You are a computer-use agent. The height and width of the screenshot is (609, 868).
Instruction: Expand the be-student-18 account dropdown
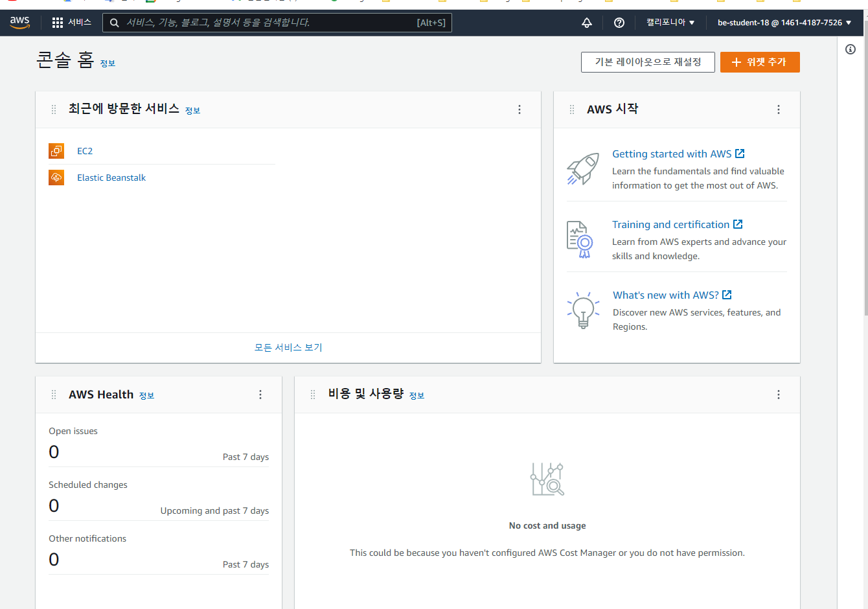[x=784, y=23]
